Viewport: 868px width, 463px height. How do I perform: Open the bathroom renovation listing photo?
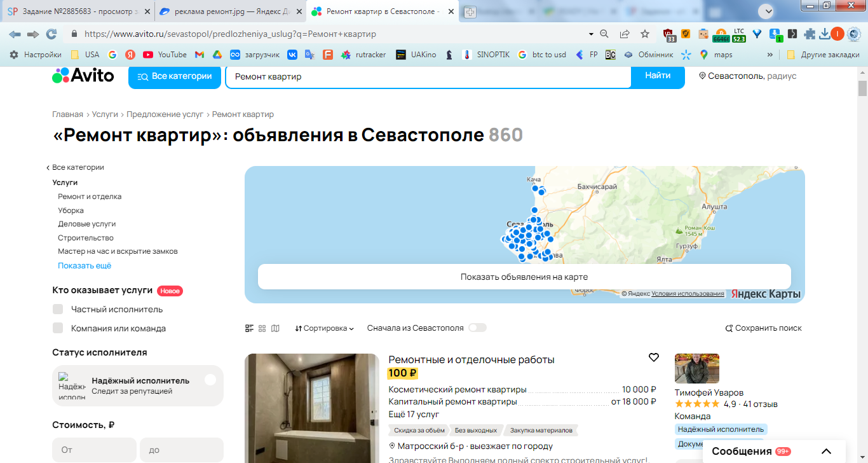pyautogui.click(x=312, y=408)
